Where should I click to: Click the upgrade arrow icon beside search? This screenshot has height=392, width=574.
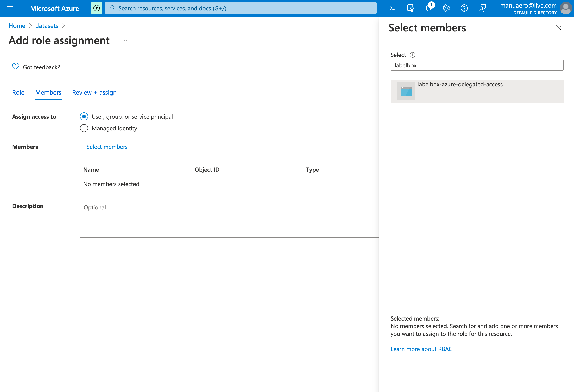click(97, 8)
